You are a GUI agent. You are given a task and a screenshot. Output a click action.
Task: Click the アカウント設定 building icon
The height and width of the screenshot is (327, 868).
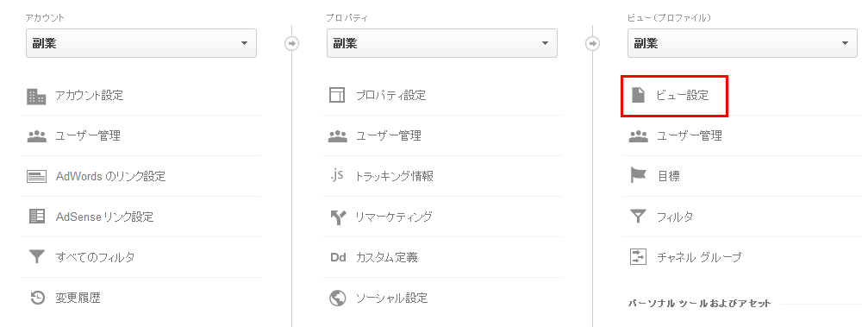(x=36, y=96)
